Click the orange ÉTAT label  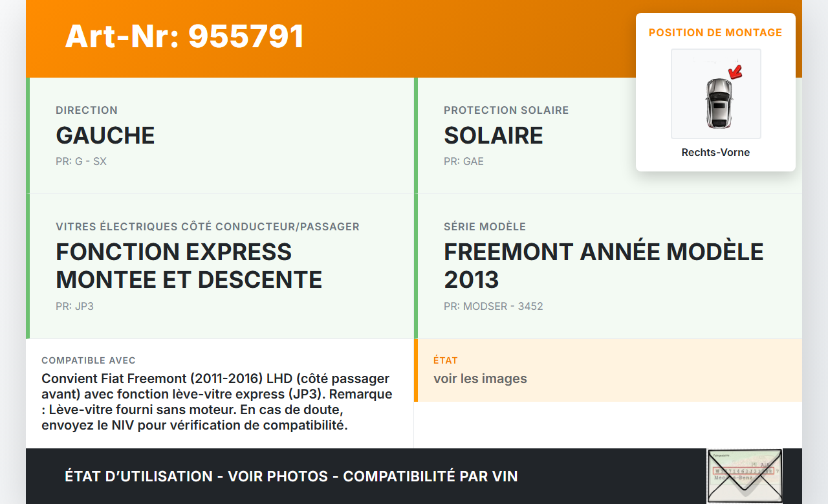(x=446, y=360)
